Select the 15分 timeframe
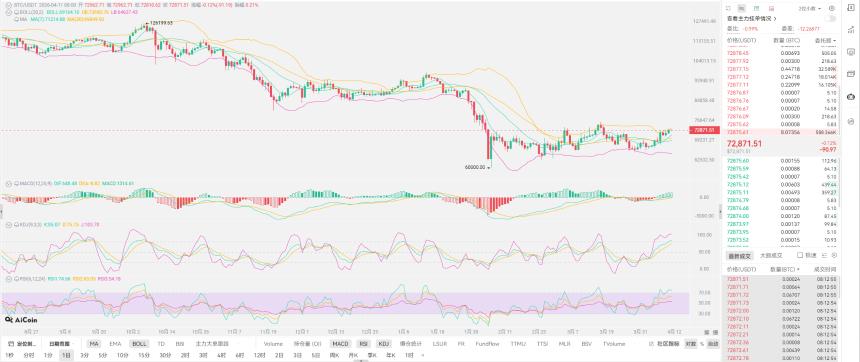Viewport: 860px width, 362px height. 144,355
